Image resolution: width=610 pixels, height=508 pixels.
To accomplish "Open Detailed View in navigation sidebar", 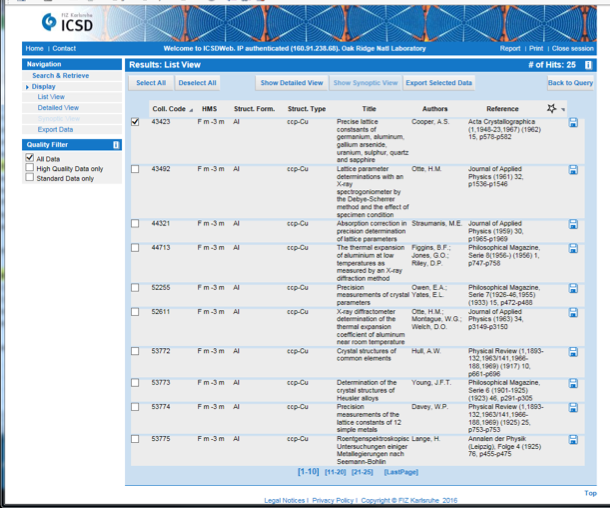I will tap(58, 107).
